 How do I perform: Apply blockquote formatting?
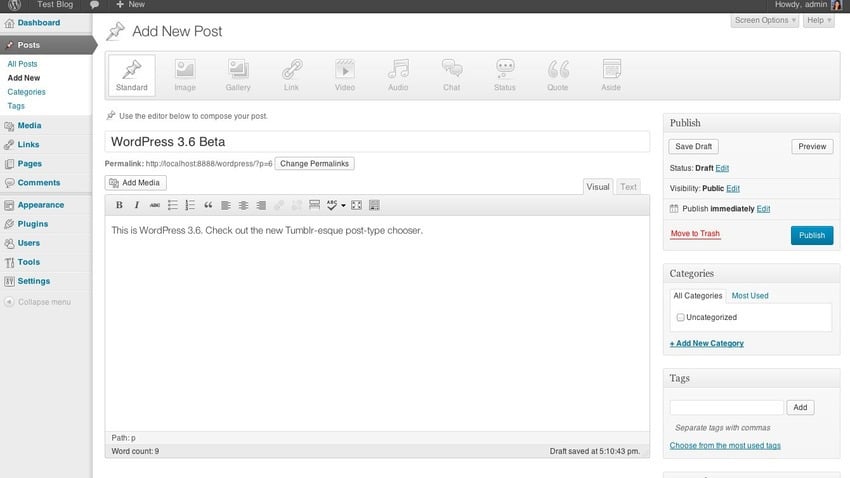208,205
